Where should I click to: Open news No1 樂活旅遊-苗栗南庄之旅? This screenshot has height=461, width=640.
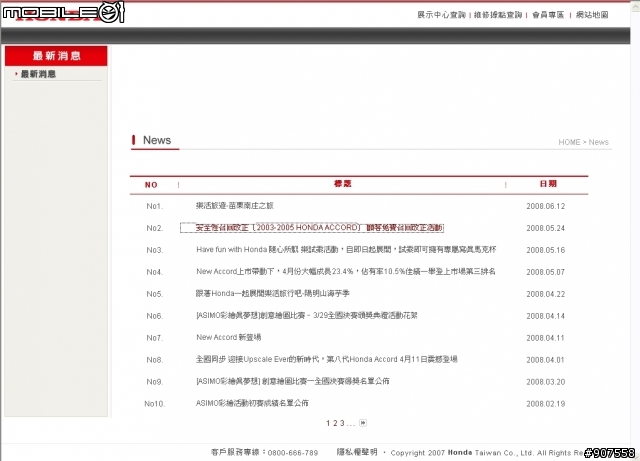click(x=235, y=205)
